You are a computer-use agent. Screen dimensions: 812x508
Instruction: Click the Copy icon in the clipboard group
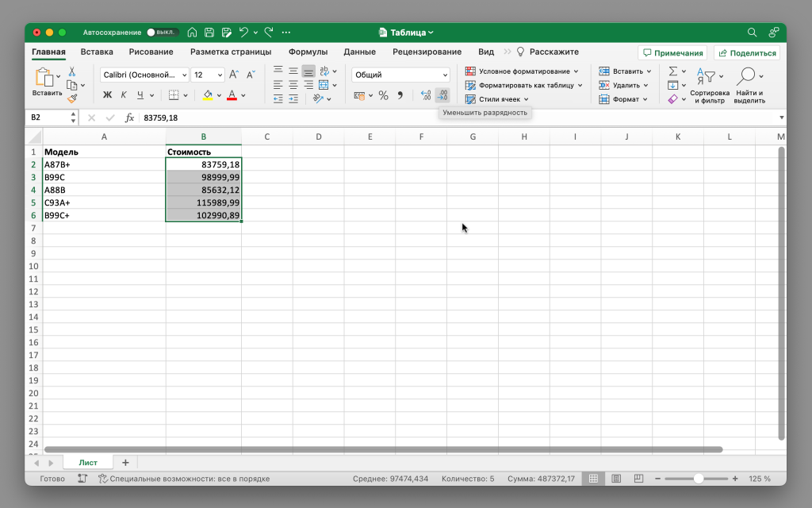click(72, 85)
